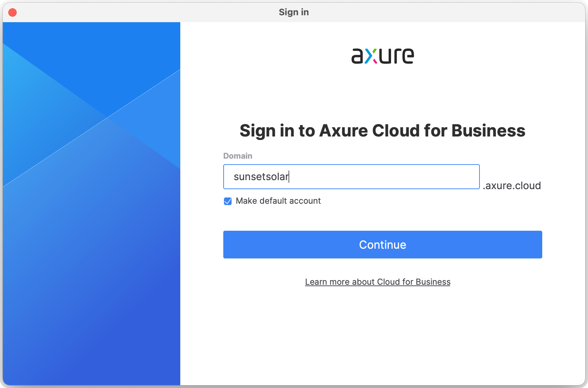This screenshot has width=588, height=388.
Task: Focus the Domain input field
Action: pos(351,177)
